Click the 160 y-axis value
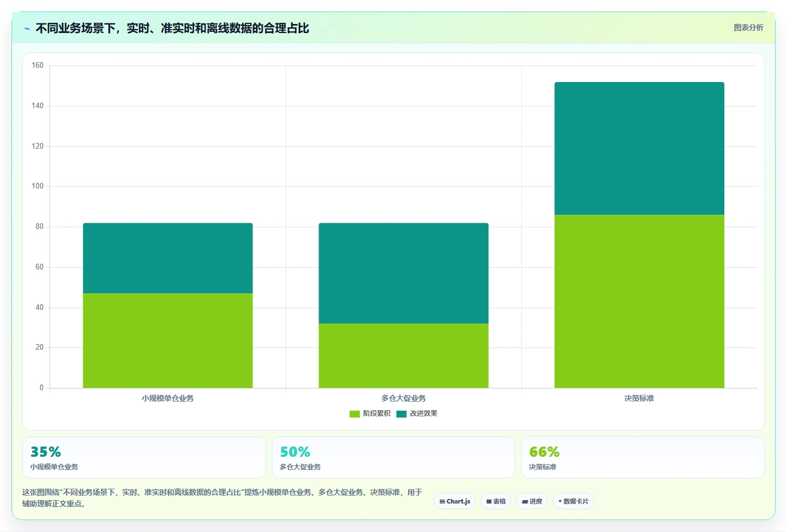 click(38, 66)
